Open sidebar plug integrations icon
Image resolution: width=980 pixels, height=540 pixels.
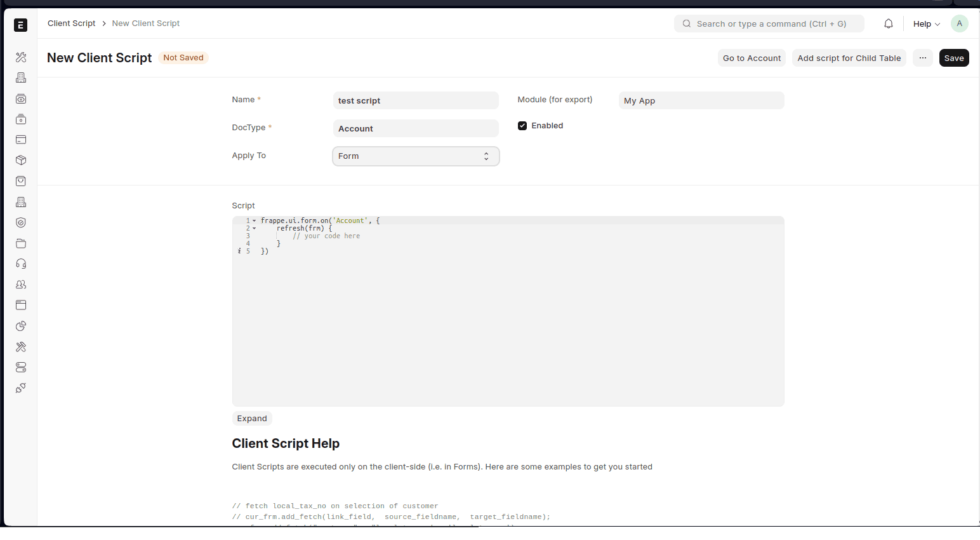point(21,388)
